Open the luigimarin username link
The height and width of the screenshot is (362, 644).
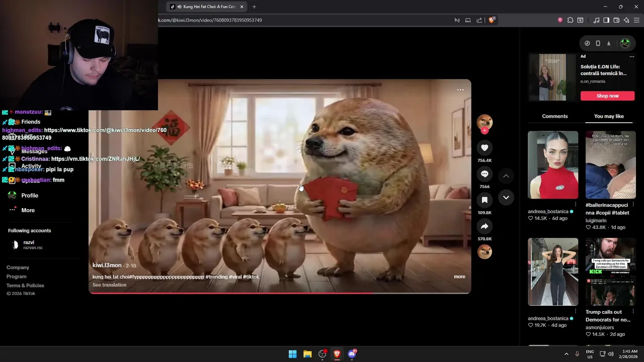pyautogui.click(x=596, y=220)
